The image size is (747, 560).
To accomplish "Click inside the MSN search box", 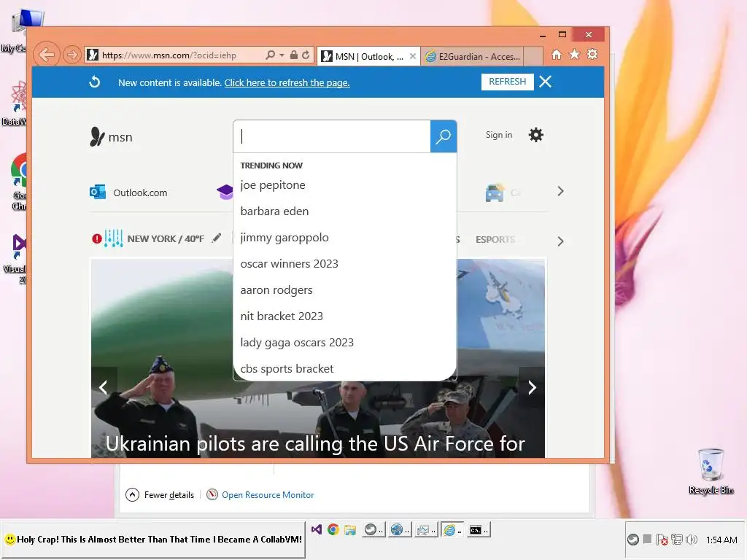I will click(332, 136).
